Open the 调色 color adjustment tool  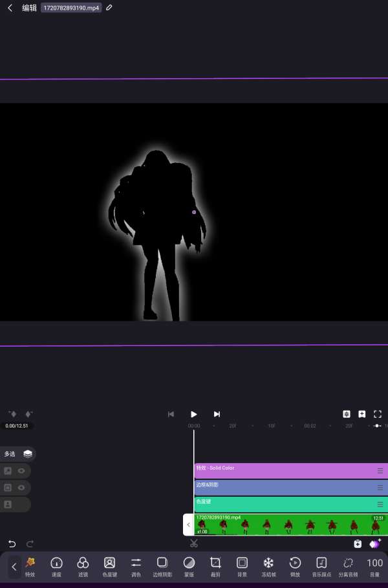coord(136,567)
